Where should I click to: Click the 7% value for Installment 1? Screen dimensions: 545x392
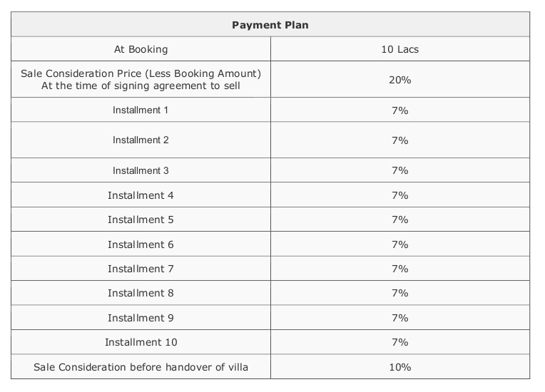(399, 110)
